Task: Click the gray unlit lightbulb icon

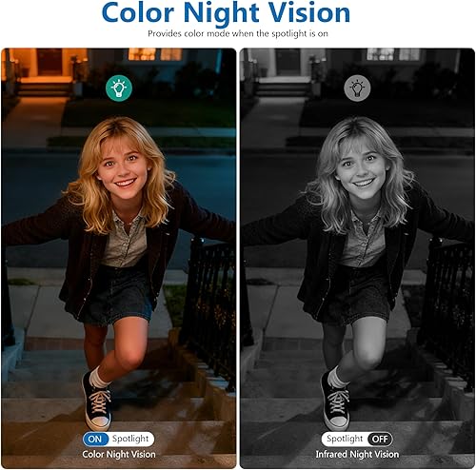Action: [357, 88]
